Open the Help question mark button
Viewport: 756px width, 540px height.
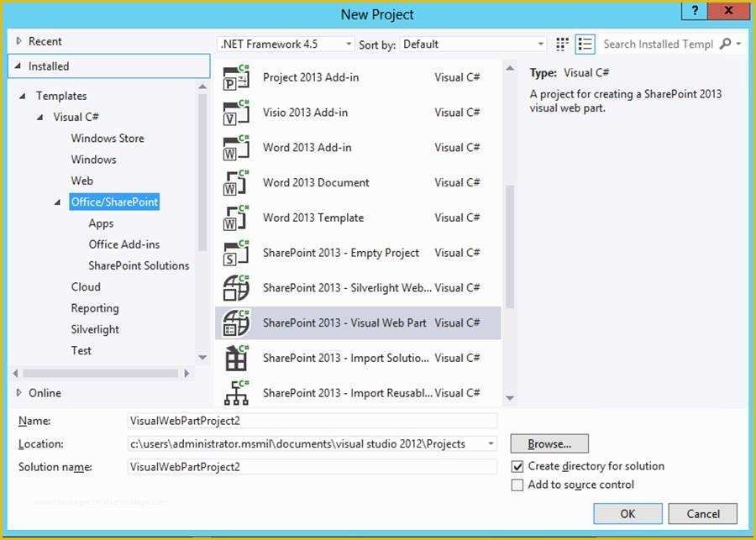point(695,10)
